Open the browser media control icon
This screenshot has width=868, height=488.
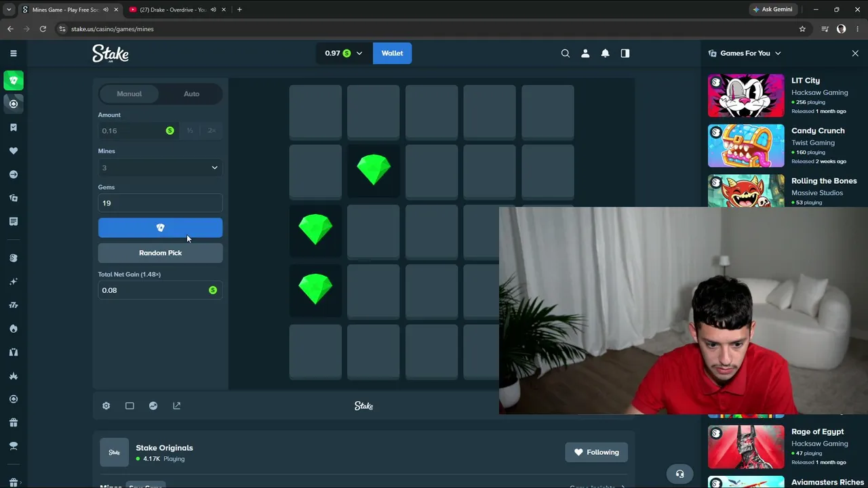coord(825,29)
